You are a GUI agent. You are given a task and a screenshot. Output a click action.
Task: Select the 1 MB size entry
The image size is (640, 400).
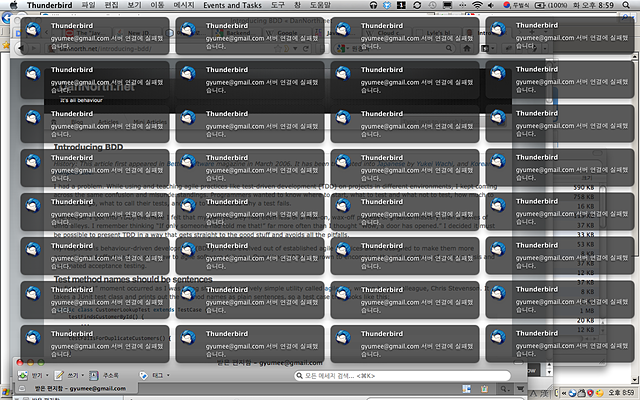click(x=587, y=311)
